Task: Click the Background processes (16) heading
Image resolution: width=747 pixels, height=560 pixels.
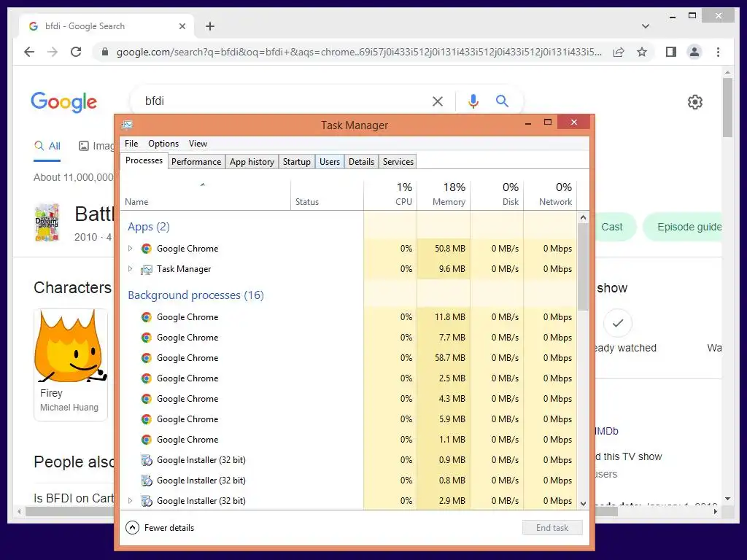Action: pos(196,295)
